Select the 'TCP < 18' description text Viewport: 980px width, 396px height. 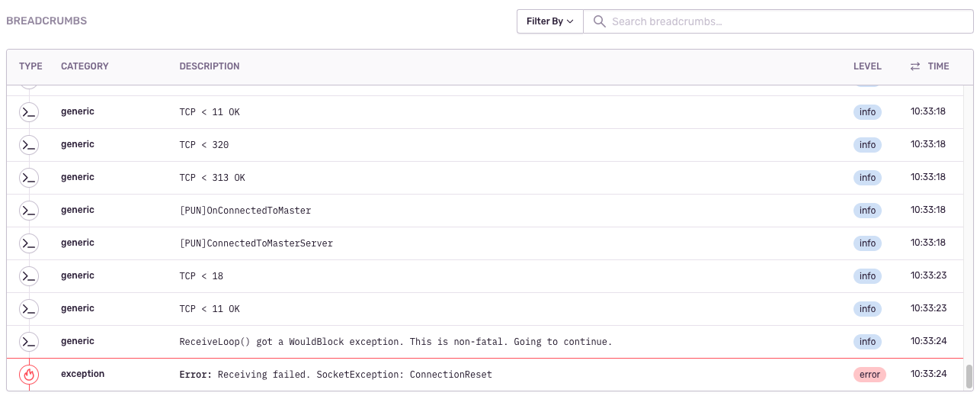click(201, 276)
